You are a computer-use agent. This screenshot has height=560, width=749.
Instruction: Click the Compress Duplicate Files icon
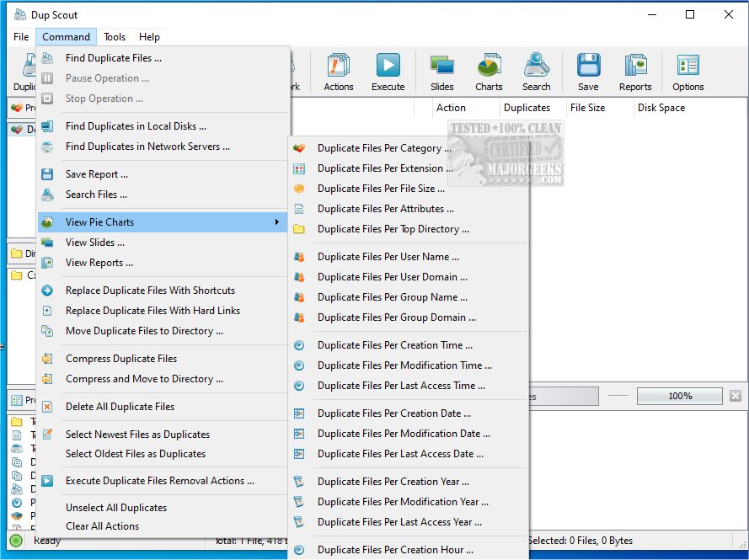click(47, 359)
